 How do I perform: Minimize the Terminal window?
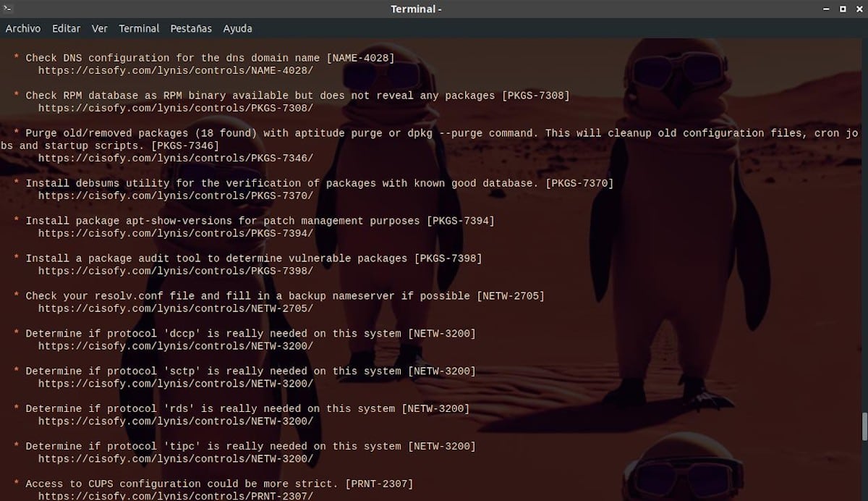tap(827, 9)
